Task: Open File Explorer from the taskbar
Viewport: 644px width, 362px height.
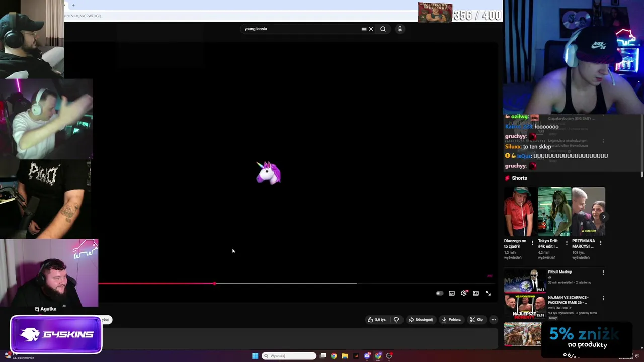Action: pos(345,356)
